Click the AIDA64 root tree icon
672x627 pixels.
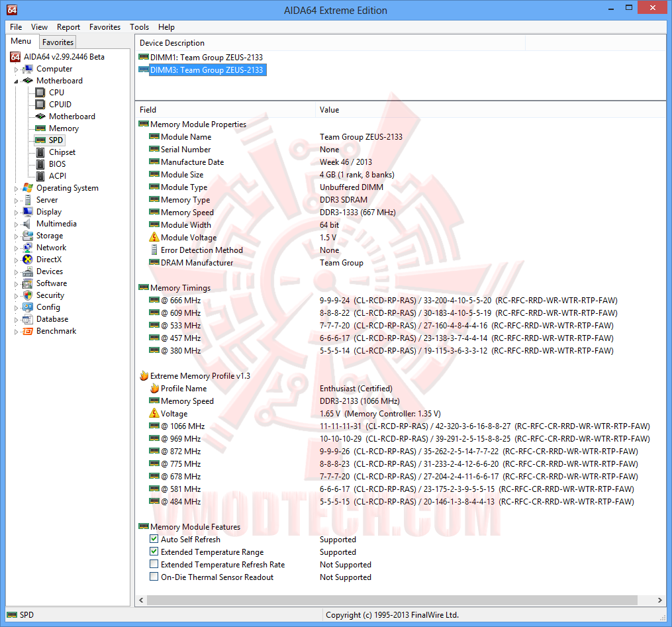pos(15,57)
